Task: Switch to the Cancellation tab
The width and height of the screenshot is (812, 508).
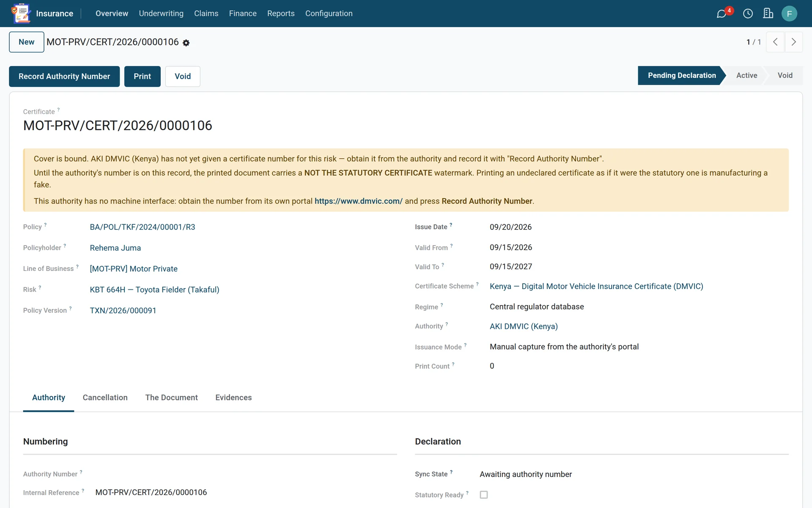Action: coord(105,398)
